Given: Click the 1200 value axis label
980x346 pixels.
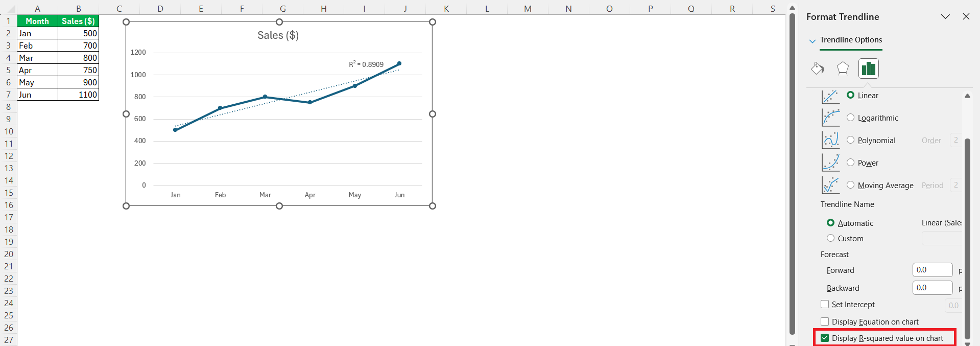Looking at the screenshot, I should coord(138,52).
